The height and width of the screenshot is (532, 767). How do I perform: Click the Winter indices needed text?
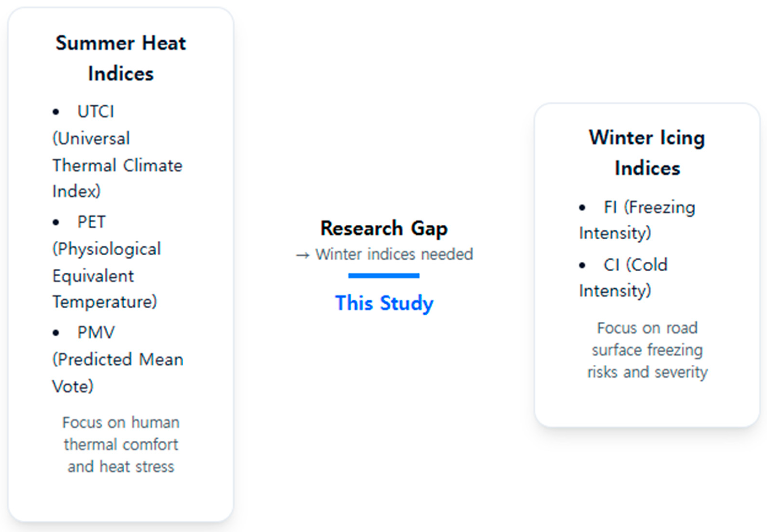click(394, 254)
